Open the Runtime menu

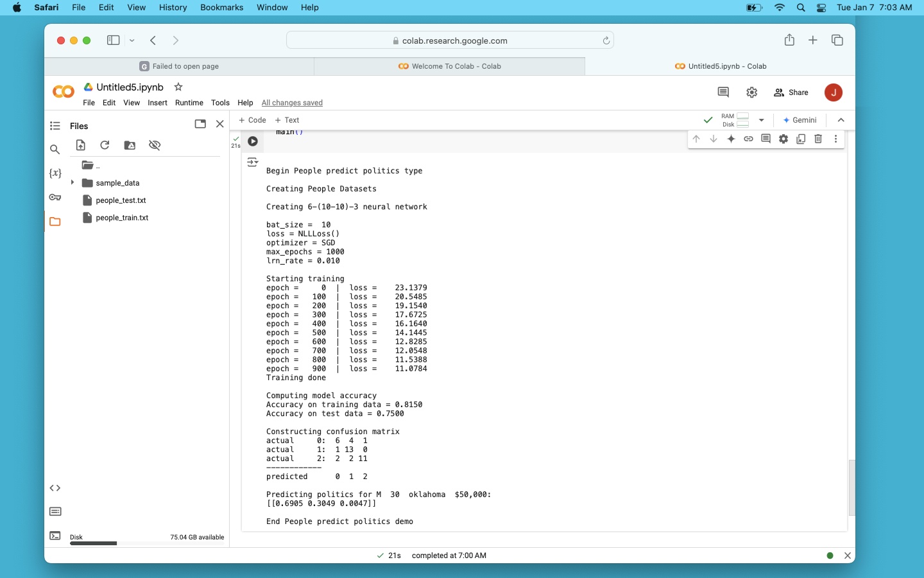(189, 103)
